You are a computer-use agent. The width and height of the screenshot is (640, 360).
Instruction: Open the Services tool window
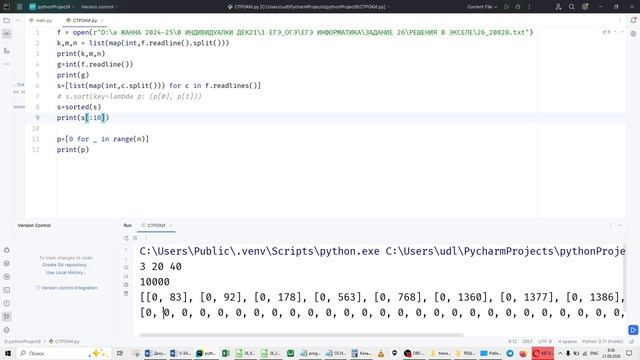coord(7,277)
